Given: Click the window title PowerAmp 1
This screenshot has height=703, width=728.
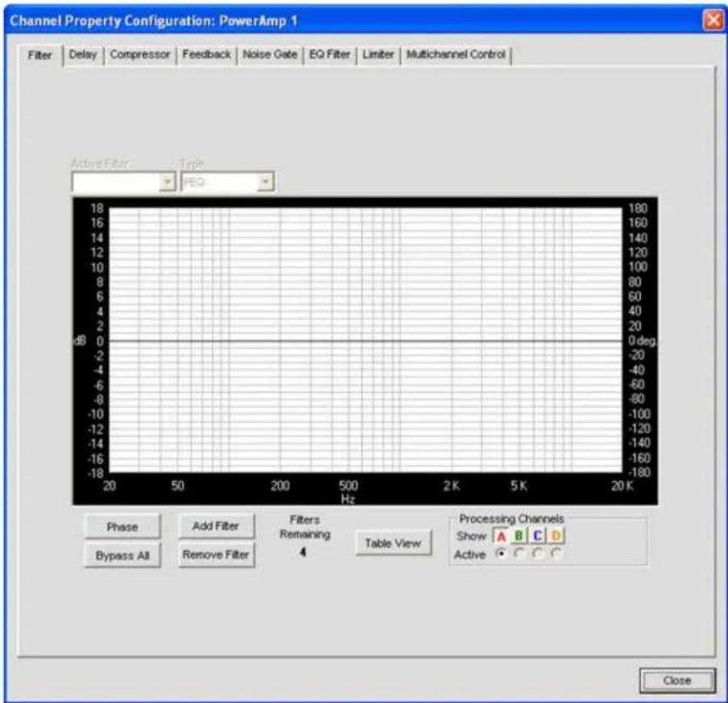Looking at the screenshot, I should [259, 21].
